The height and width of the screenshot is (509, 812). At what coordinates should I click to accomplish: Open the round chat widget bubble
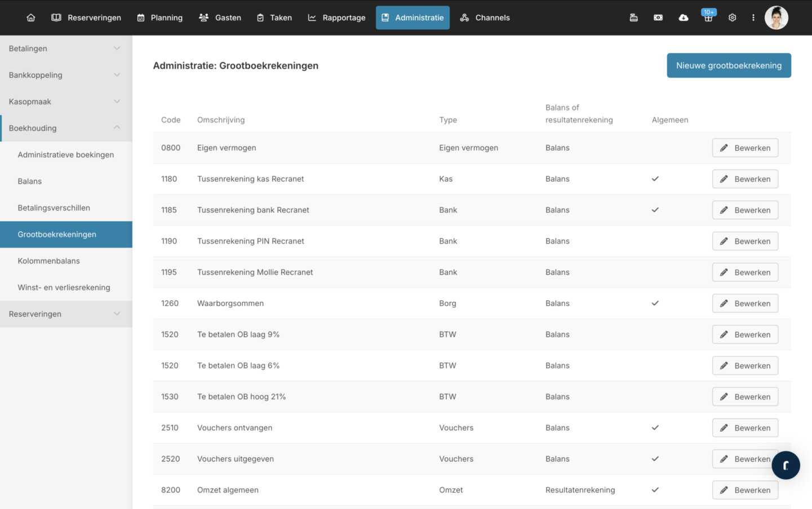(x=786, y=465)
